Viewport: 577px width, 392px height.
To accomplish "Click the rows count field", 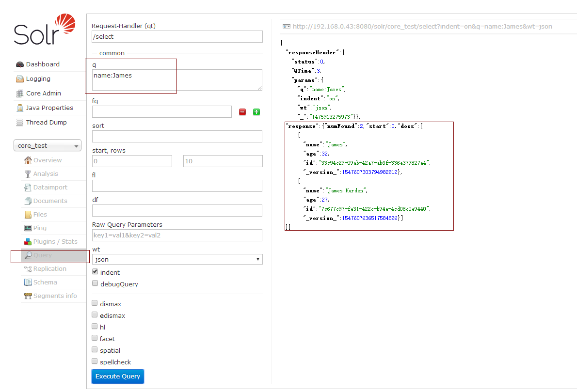I will tap(223, 161).
